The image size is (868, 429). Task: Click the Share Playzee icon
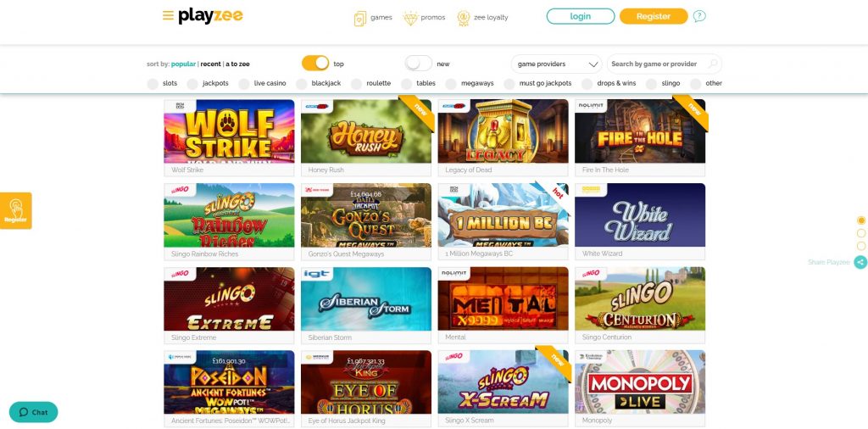[860, 262]
